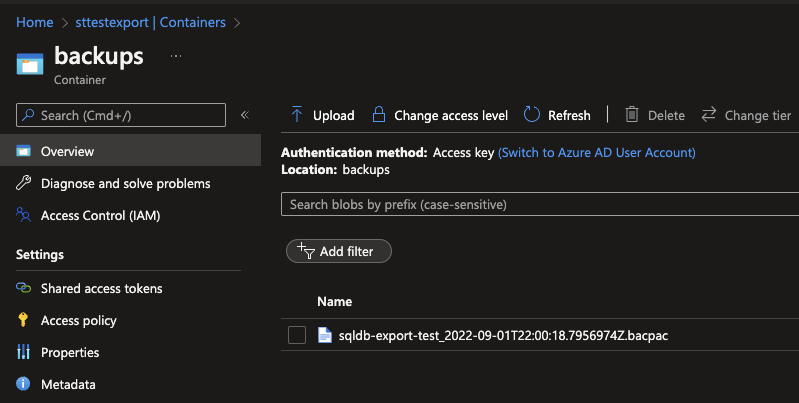Click the wrench icon for Diagnose
The height and width of the screenshot is (403, 799).
tap(23, 183)
